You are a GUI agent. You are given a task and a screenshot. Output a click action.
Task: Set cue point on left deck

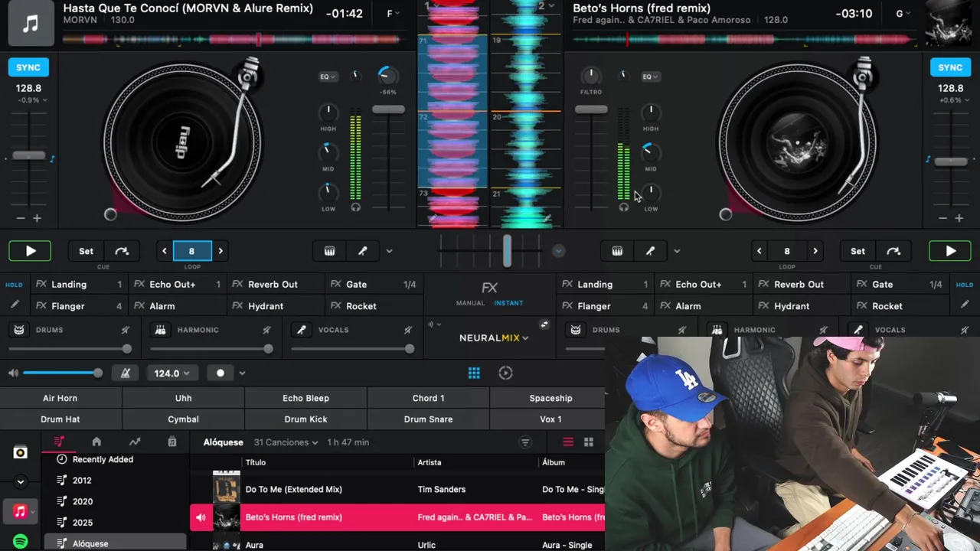pyautogui.click(x=86, y=251)
